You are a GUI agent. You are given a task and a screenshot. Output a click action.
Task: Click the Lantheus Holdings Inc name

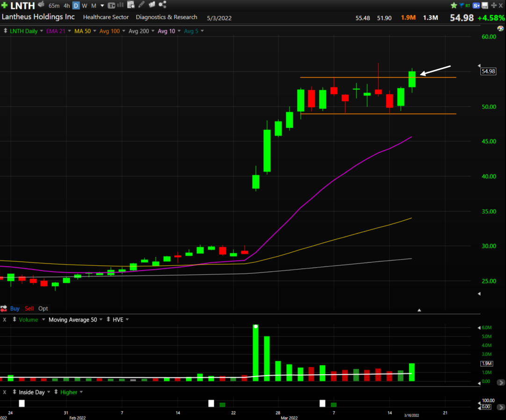point(38,17)
